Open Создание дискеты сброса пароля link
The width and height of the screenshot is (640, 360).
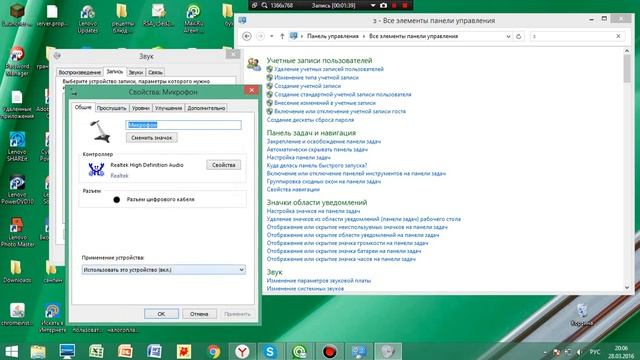pyautogui.click(x=310, y=120)
